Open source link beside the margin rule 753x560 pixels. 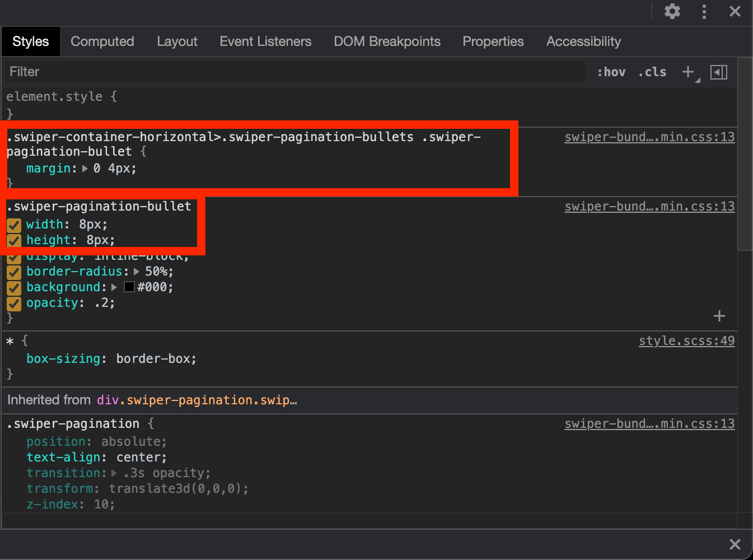pos(649,137)
